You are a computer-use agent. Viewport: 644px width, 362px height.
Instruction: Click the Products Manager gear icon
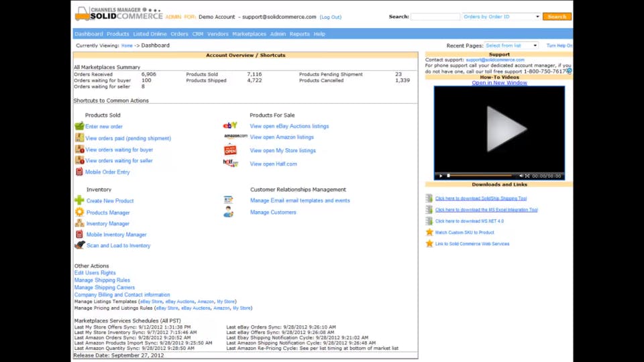pyautogui.click(x=79, y=212)
